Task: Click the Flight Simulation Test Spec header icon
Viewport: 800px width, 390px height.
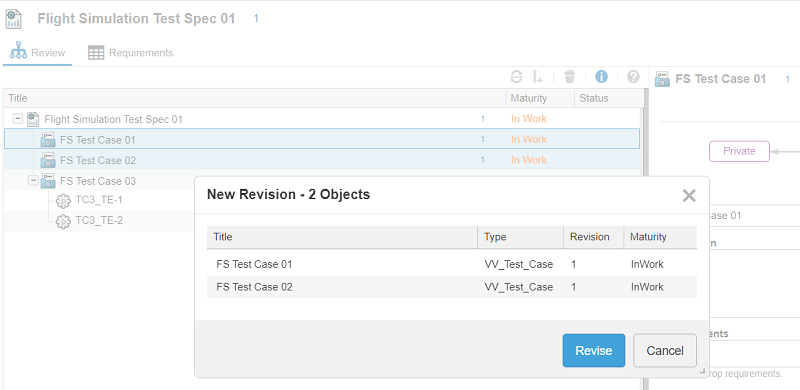Action: tap(13, 19)
